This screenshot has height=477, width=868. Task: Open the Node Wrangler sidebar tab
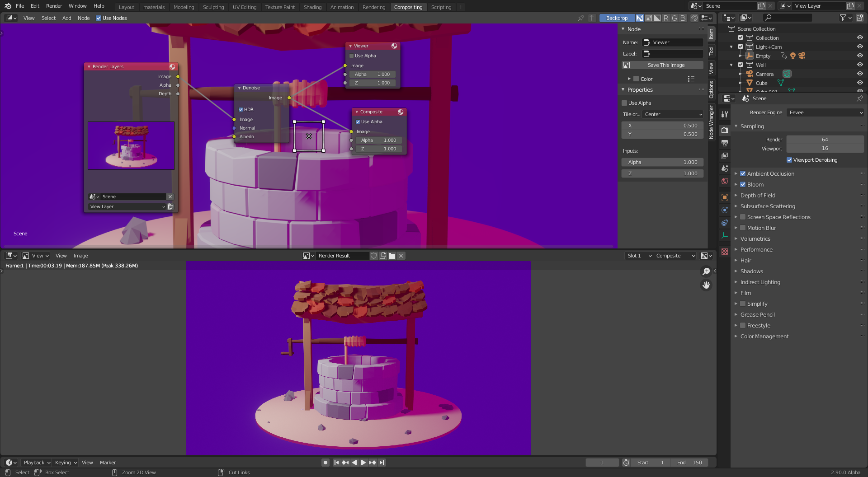tap(711, 122)
